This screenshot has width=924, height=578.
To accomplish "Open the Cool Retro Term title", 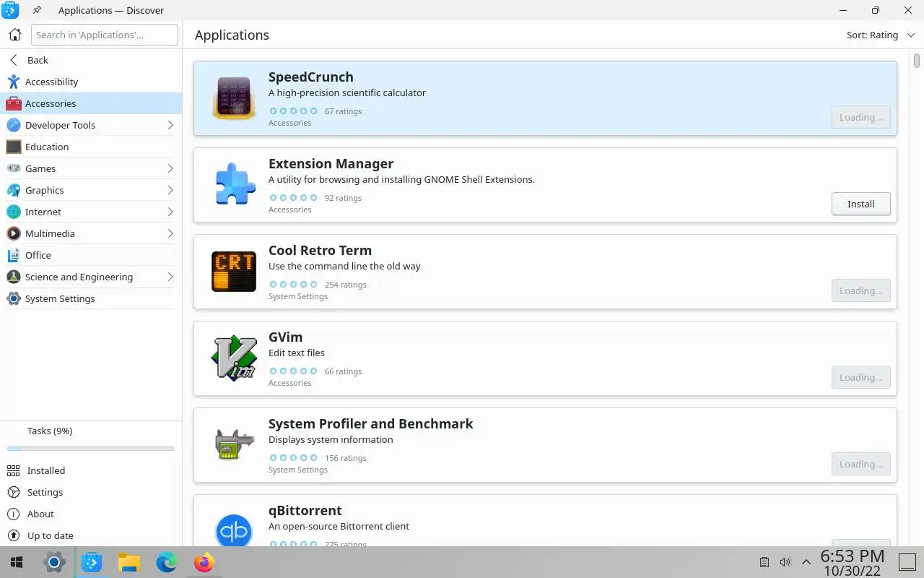I will point(320,250).
